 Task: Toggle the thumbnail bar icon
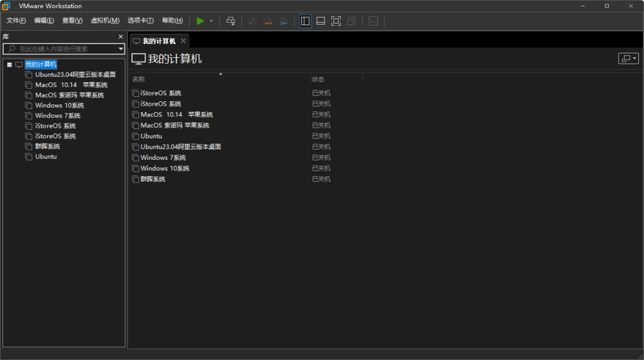(x=320, y=21)
